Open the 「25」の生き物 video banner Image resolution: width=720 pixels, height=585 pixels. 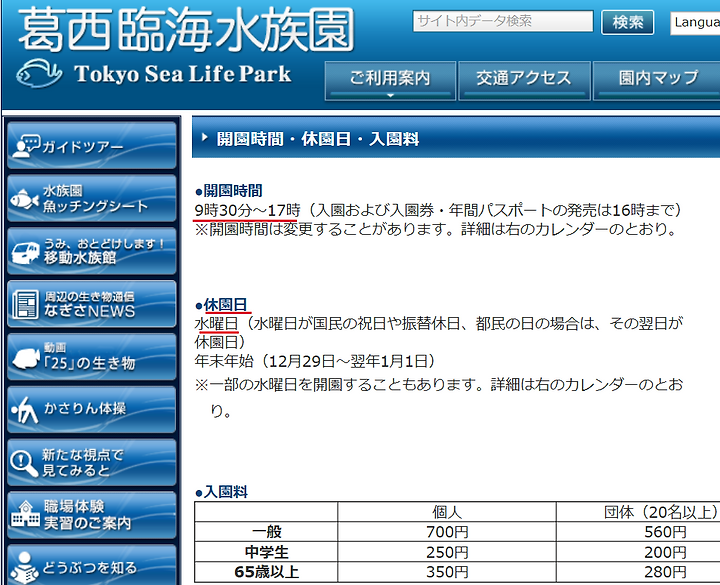pos(92,357)
